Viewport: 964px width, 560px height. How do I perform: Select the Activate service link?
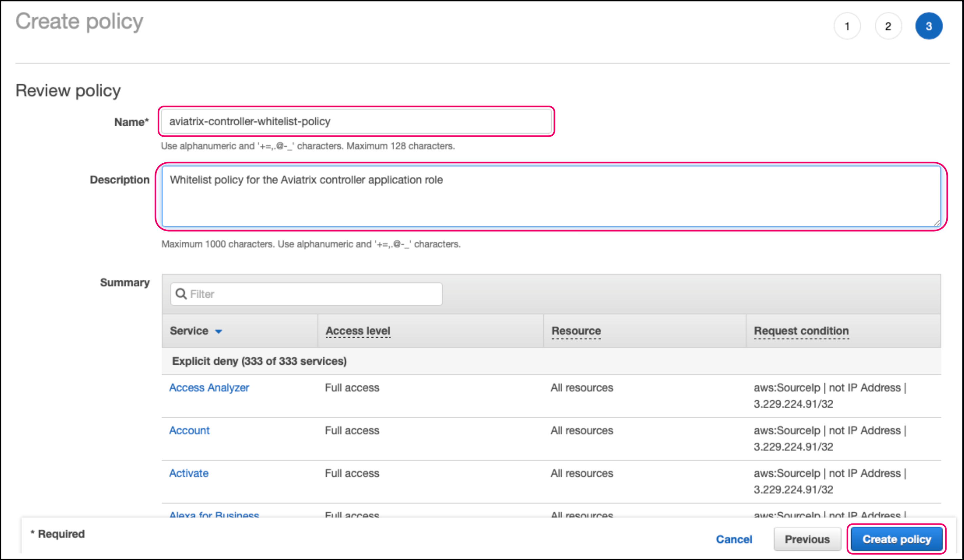[188, 473]
